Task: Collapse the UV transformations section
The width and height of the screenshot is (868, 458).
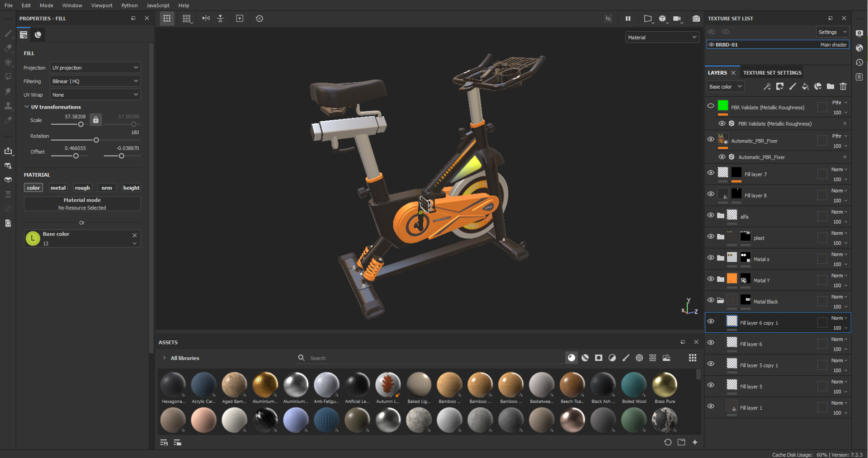Action: (27, 107)
